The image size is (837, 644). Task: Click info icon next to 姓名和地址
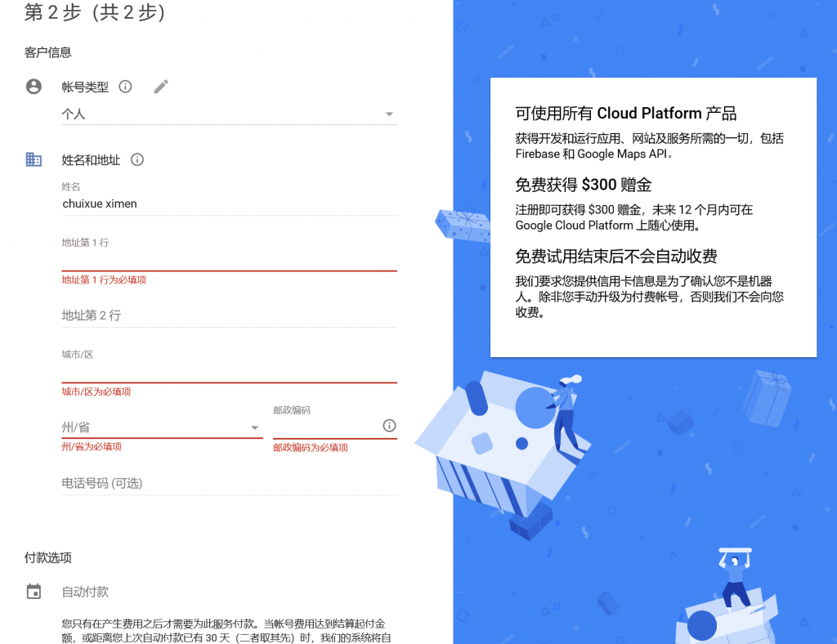click(137, 160)
